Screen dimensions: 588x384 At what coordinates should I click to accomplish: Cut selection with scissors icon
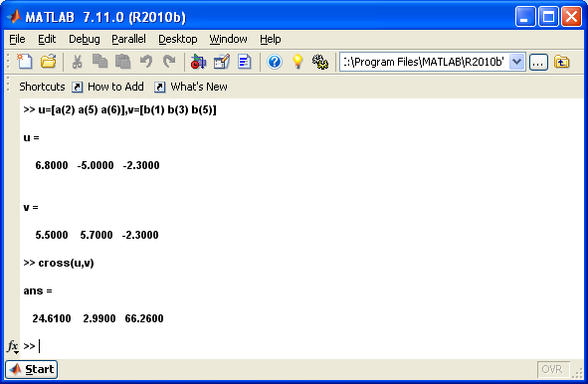77,62
